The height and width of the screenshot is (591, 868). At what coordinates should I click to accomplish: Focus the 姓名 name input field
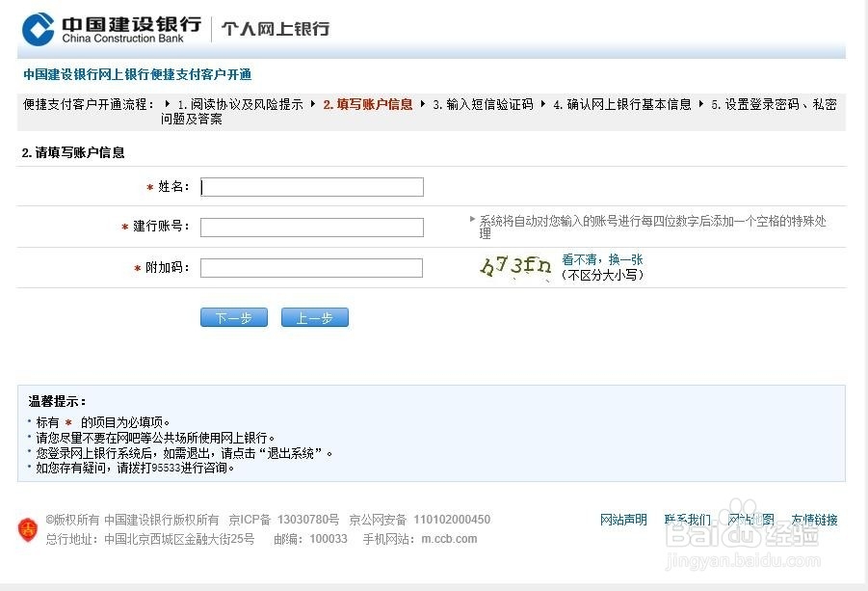tap(312, 187)
